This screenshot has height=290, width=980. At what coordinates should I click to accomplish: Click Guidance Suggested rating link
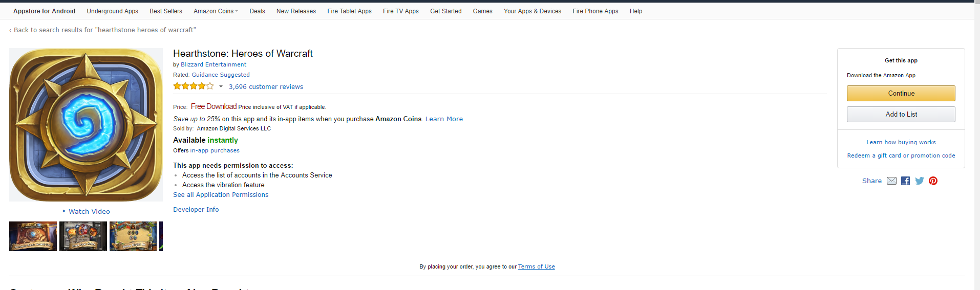pos(221,75)
